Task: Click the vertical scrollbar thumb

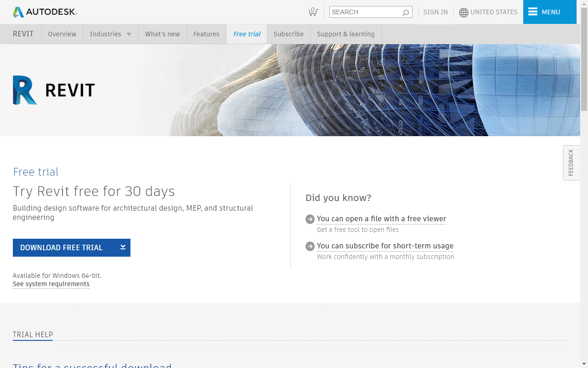Action: 584,59
